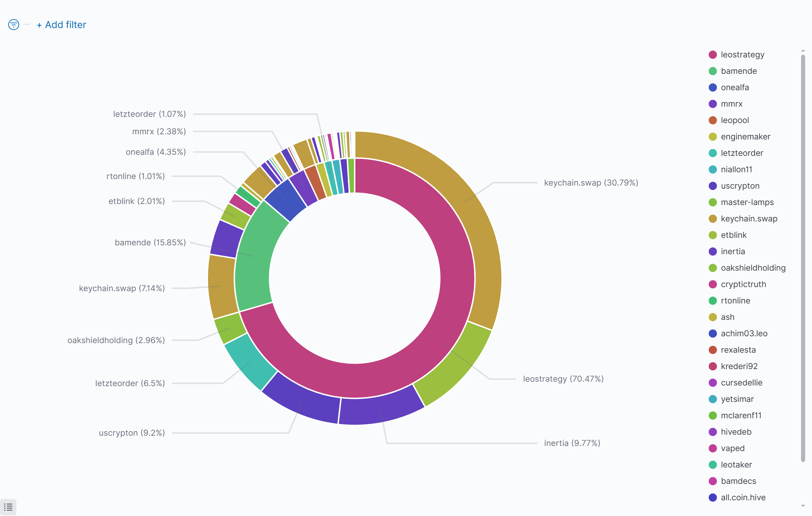Click rexalesta legend color dot
812x516 pixels.
[713, 350]
